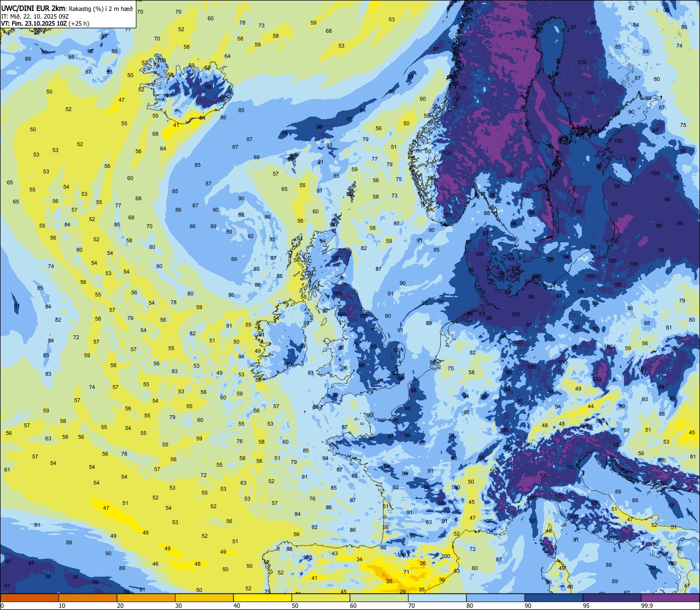Click the forecast offset "(+25 h)"
This screenshot has width=700, height=610.
point(79,24)
